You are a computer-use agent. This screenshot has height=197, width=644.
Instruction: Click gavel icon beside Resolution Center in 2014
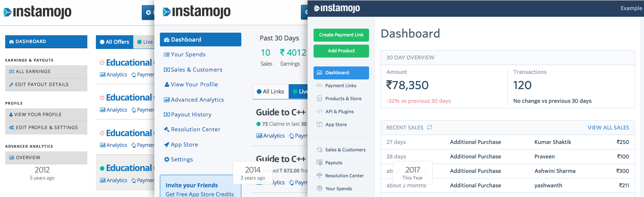167,129
